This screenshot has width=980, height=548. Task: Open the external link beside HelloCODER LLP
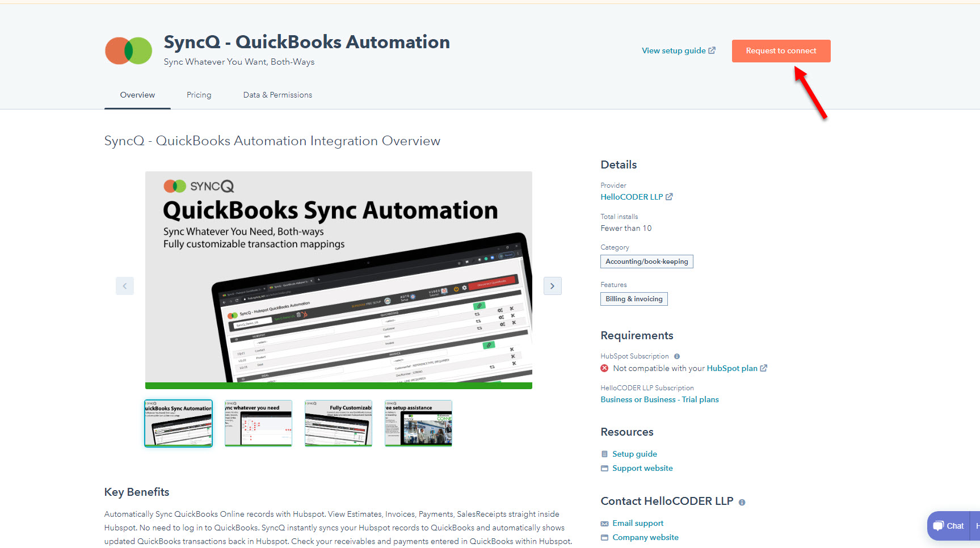tap(669, 196)
